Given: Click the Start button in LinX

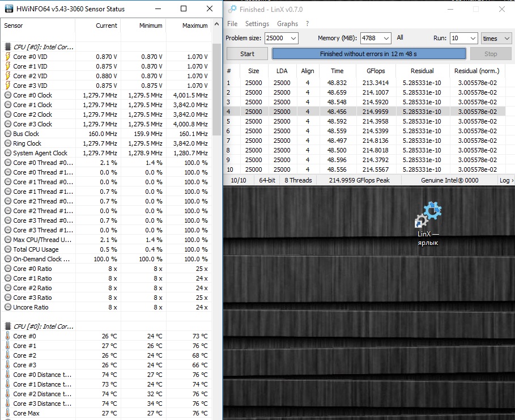Looking at the screenshot, I should coord(247,54).
